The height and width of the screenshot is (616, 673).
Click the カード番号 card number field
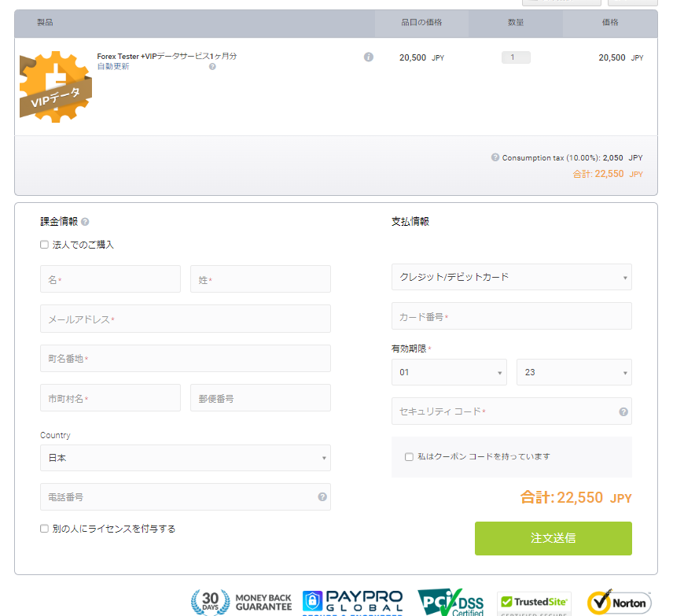click(x=511, y=316)
